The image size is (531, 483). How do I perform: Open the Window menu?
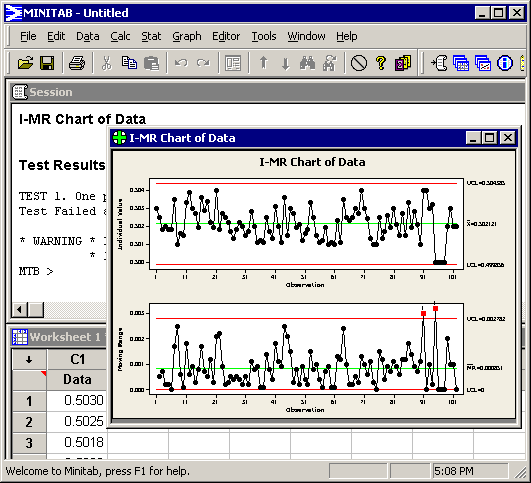[x=306, y=36]
